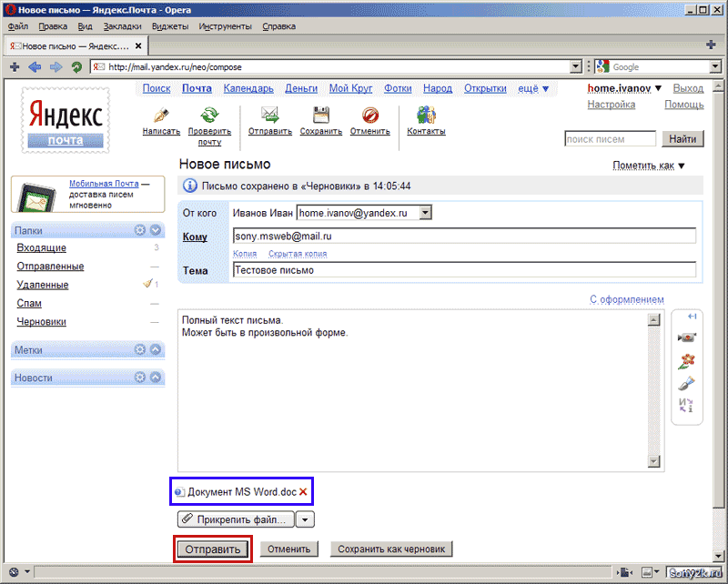Click the Opera new tab plus icon

15,67
